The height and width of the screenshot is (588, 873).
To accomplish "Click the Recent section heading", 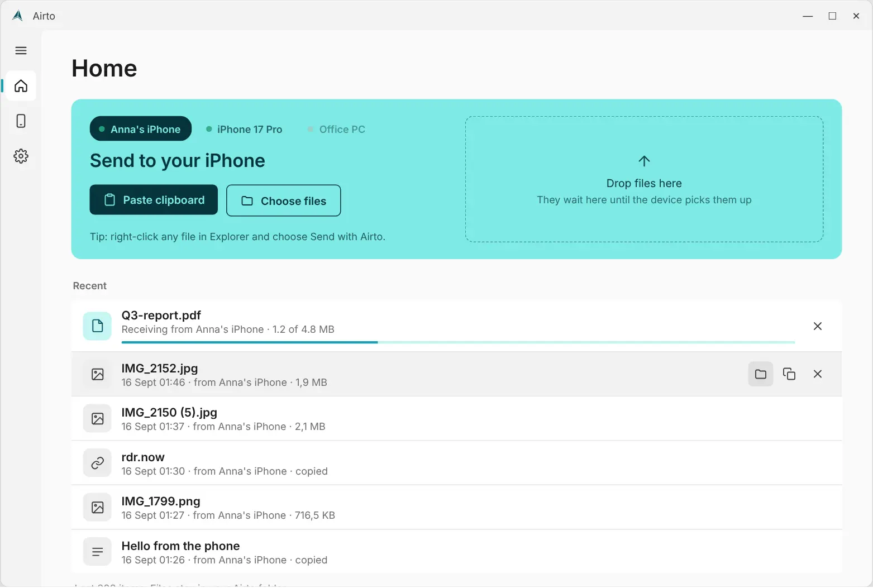I will tap(89, 286).
